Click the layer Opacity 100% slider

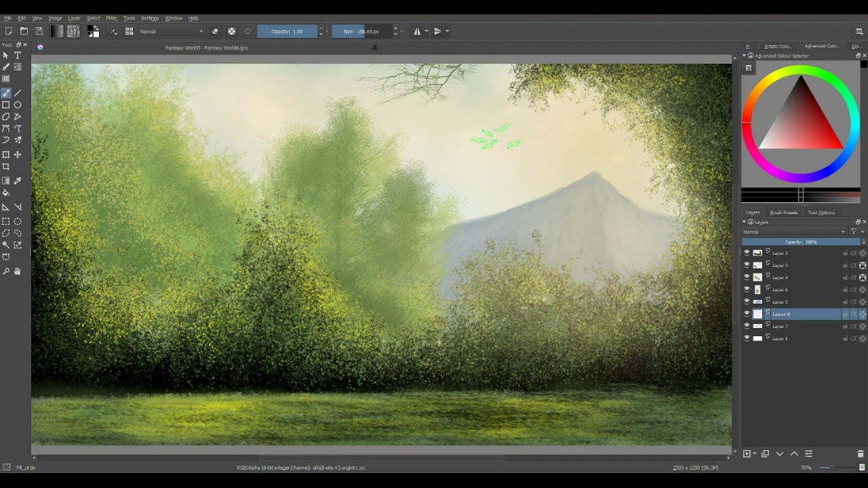coord(801,242)
